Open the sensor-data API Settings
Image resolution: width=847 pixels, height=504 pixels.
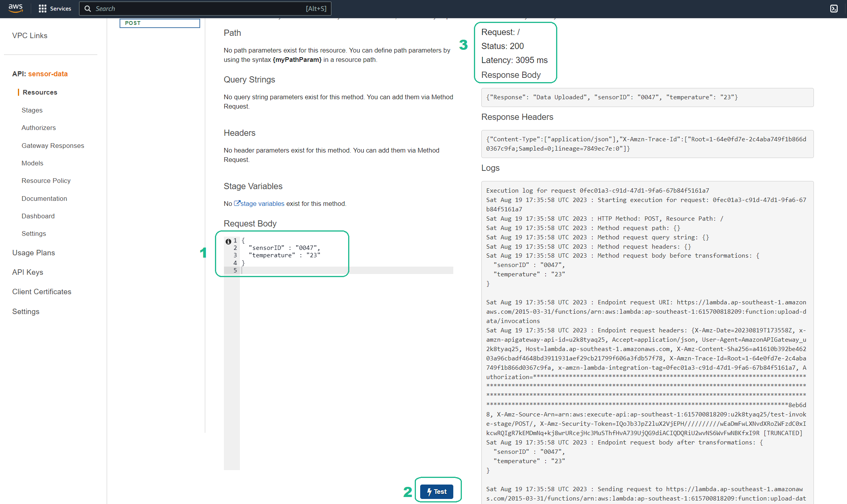click(34, 234)
